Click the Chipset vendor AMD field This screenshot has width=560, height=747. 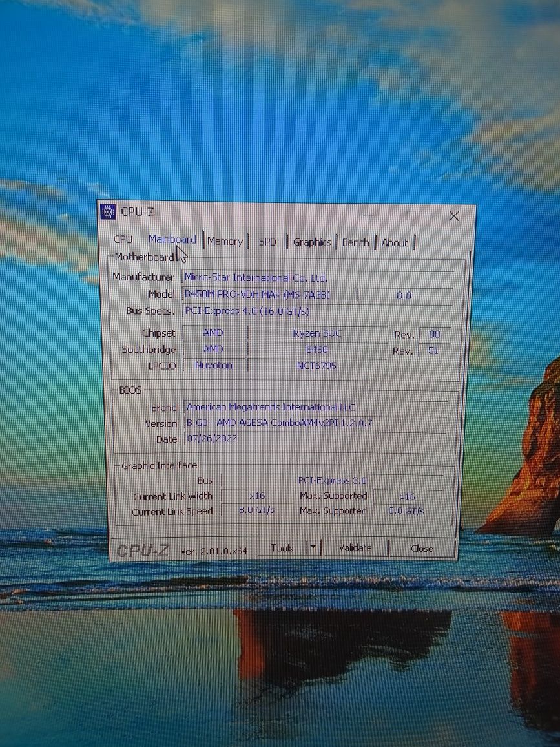213,333
